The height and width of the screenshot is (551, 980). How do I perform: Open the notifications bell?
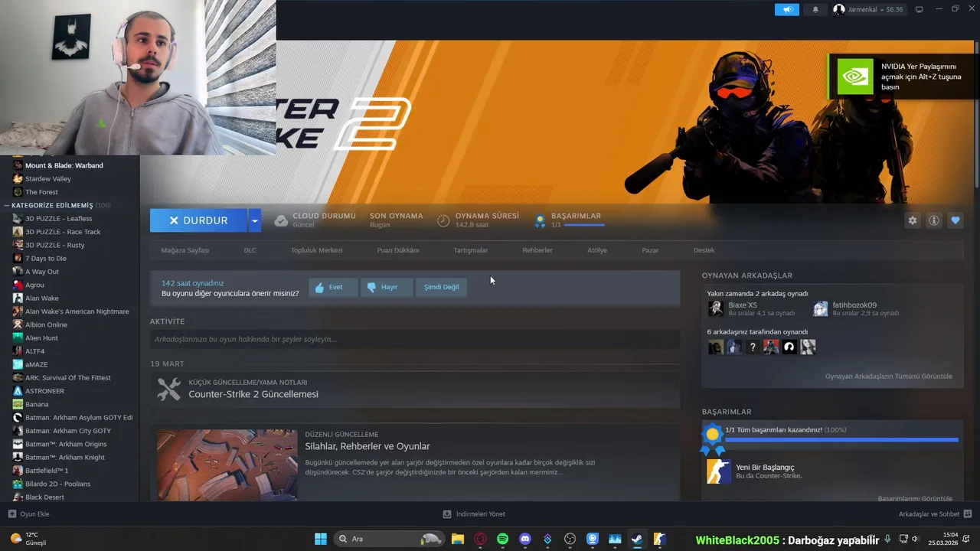815,9
